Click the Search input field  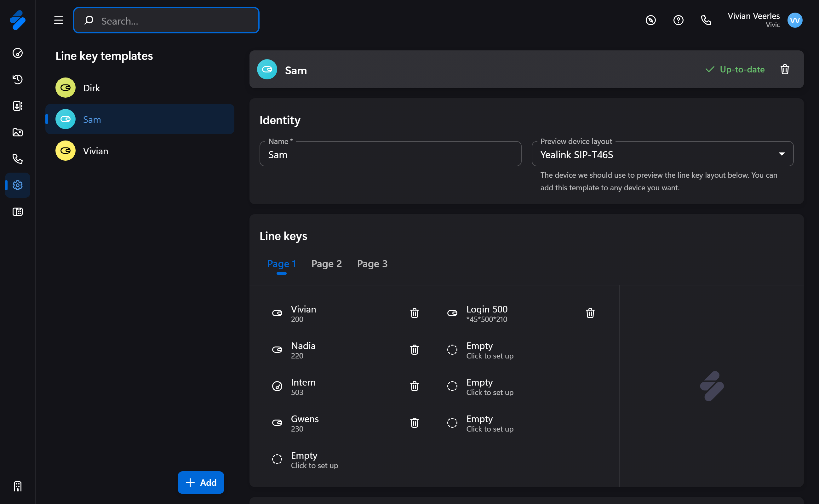click(166, 20)
